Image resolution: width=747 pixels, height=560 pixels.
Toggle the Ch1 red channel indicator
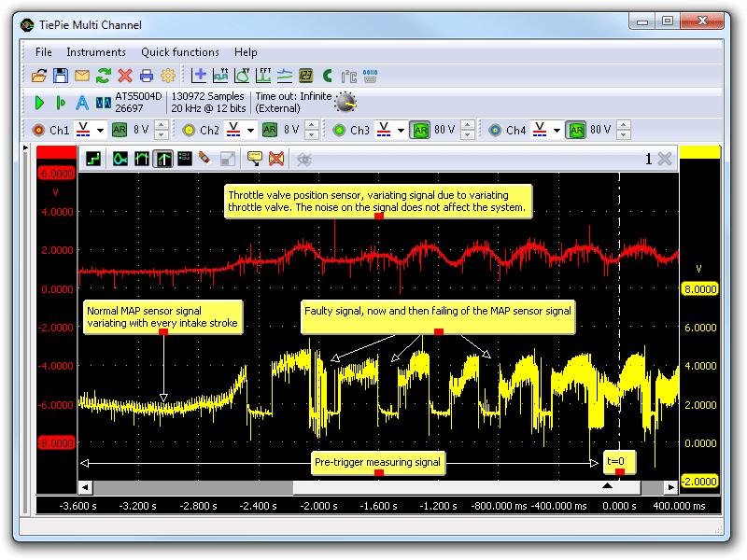[38, 130]
